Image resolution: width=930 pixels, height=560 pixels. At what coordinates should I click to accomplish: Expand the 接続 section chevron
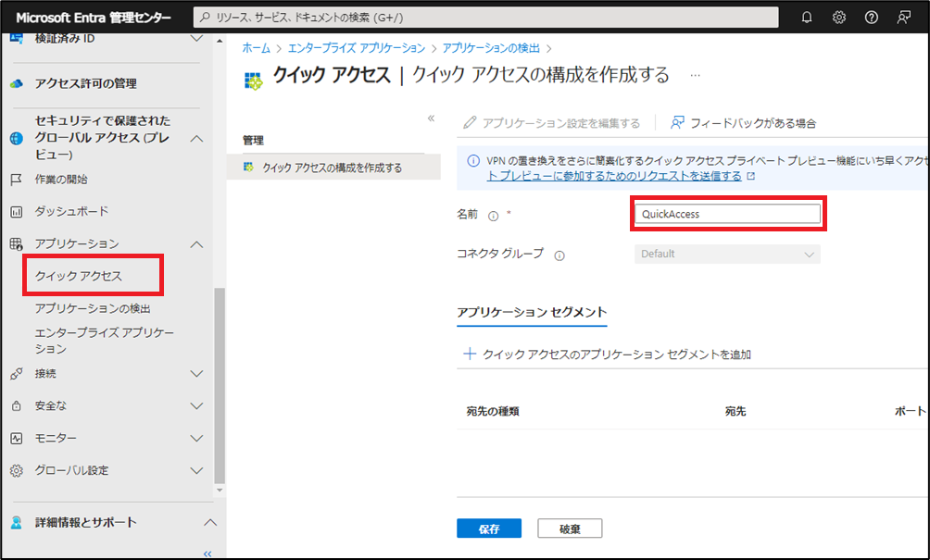pos(196,373)
